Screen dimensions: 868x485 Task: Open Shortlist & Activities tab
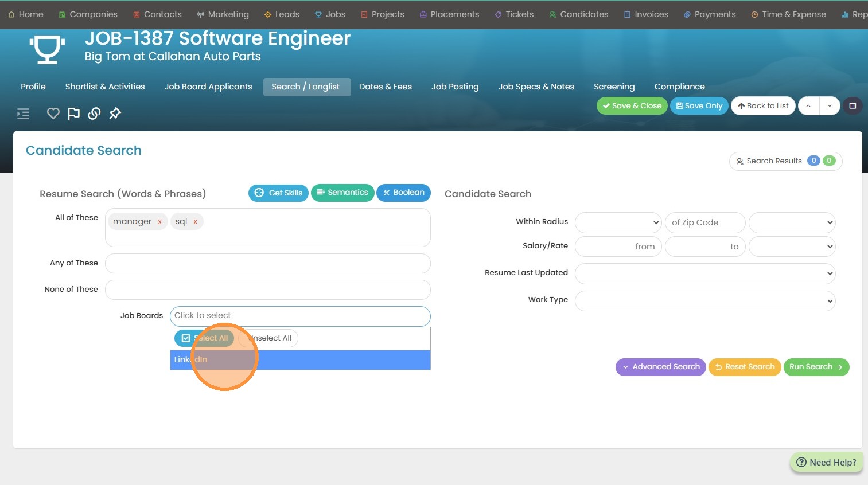tap(105, 87)
